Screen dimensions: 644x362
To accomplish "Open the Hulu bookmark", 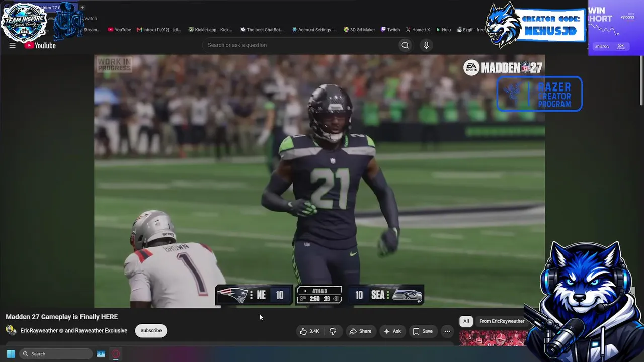I will click(x=443, y=30).
